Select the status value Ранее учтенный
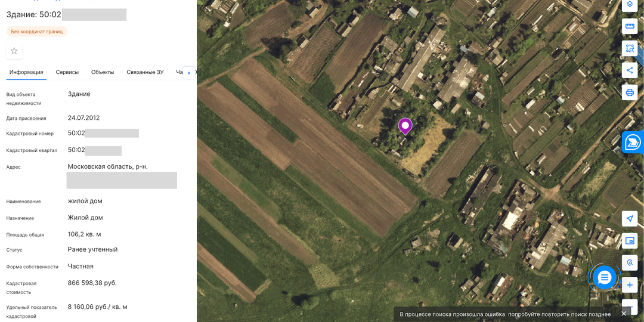This screenshot has height=322, width=644. [x=93, y=250]
